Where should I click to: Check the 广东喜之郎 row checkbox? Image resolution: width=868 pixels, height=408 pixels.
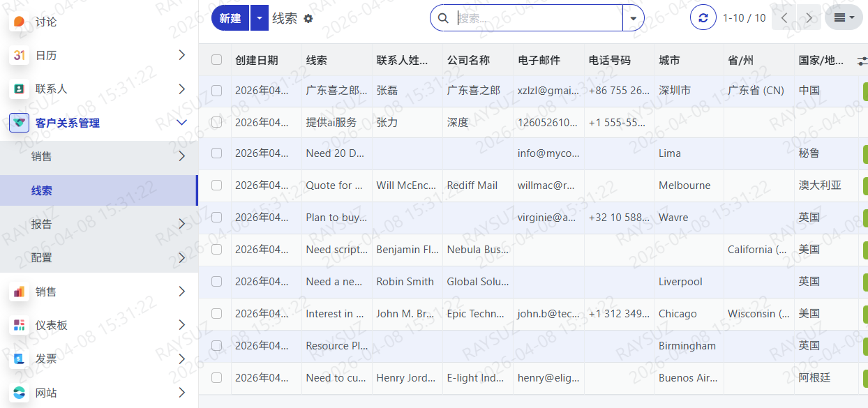pos(216,91)
